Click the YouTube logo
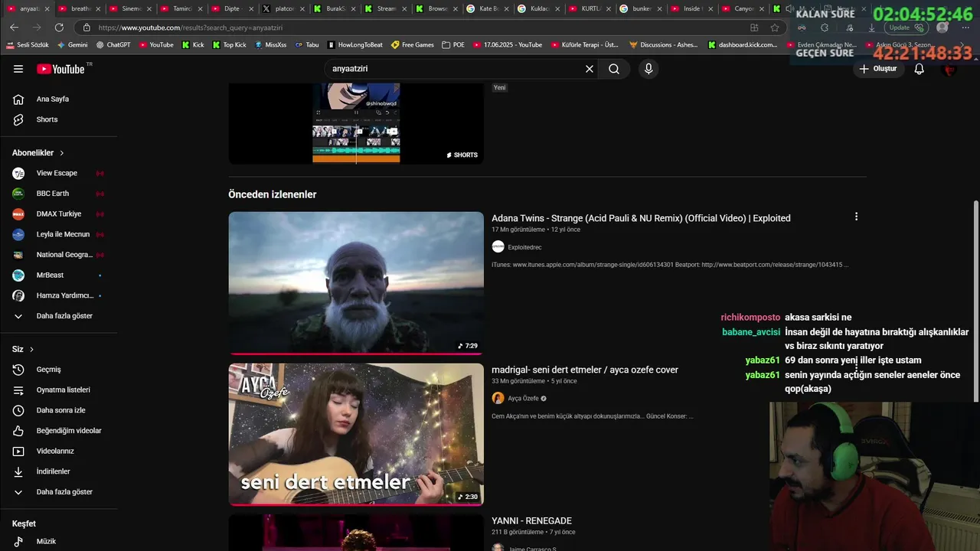Image resolution: width=980 pixels, height=551 pixels. pyautogui.click(x=60, y=69)
